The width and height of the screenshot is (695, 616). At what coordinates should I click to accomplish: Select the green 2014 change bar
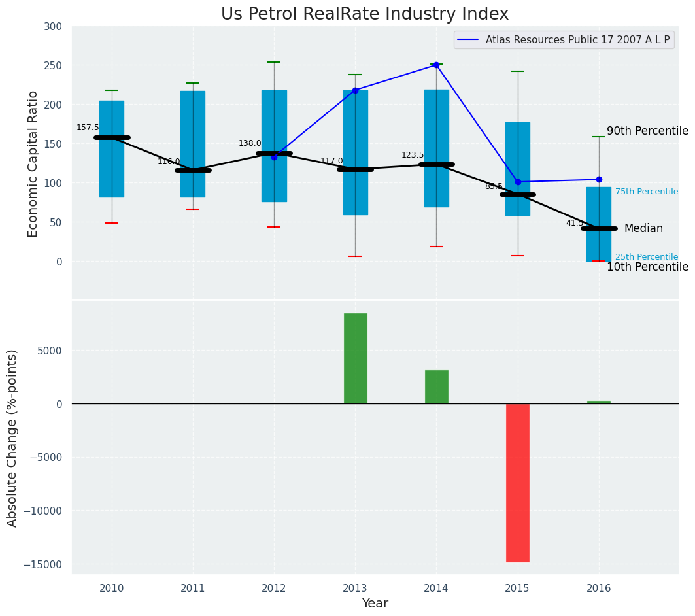(x=436, y=387)
